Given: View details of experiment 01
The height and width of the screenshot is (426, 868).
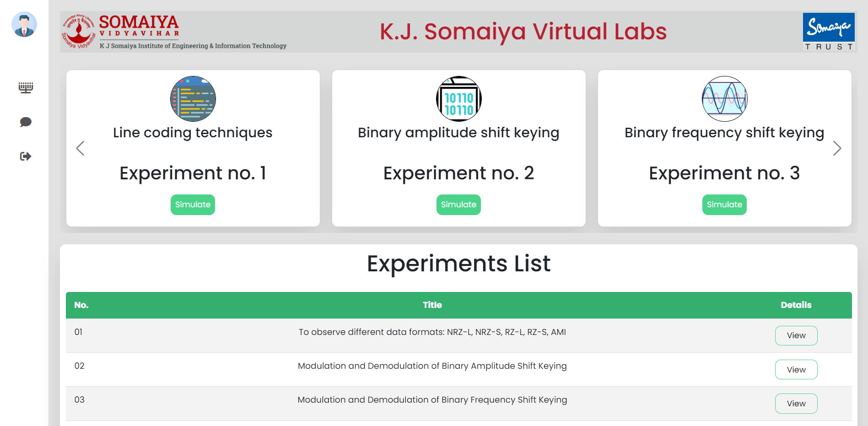Looking at the screenshot, I should [796, 335].
